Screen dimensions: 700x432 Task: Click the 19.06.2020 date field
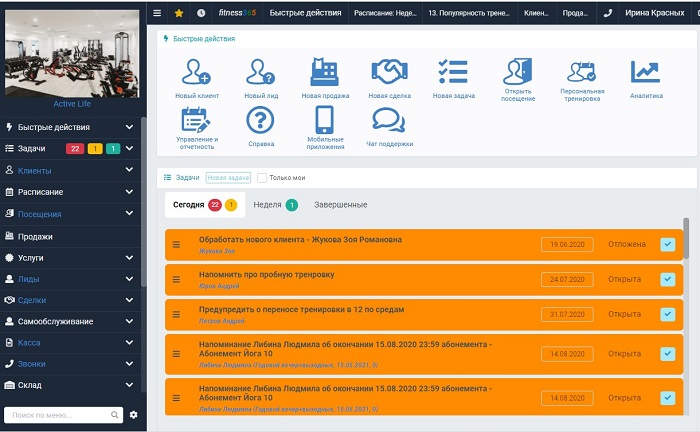pos(567,245)
